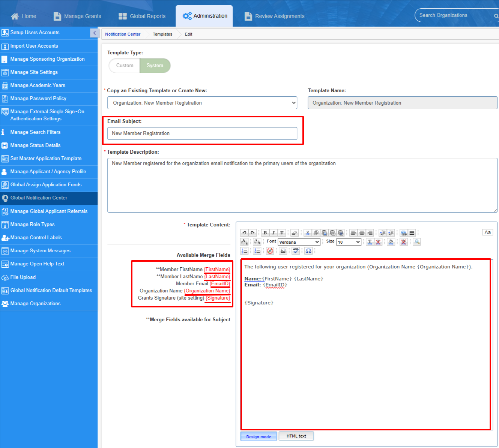Insert special character with Omega icon
Screen dimensions: 499x448
click(x=308, y=251)
